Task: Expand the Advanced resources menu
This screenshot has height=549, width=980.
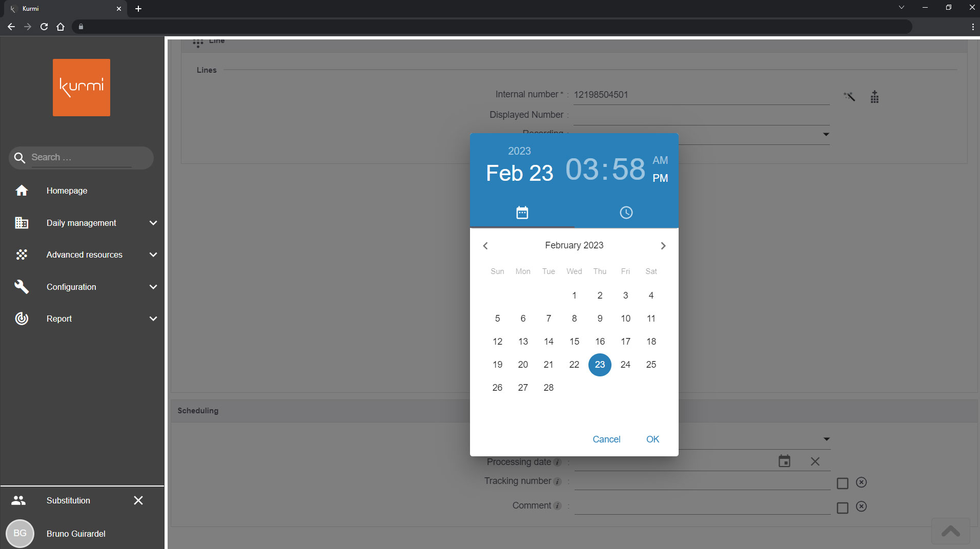Action: [153, 255]
